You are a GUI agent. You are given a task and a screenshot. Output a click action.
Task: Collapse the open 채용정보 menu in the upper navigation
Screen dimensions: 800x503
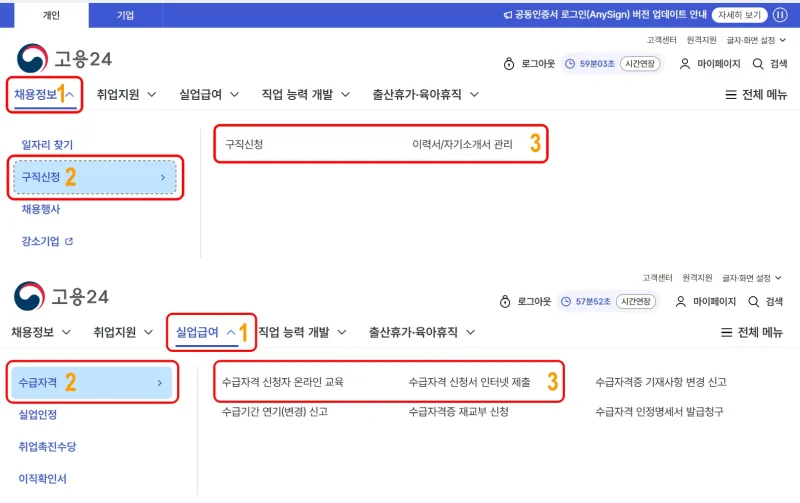click(44, 94)
